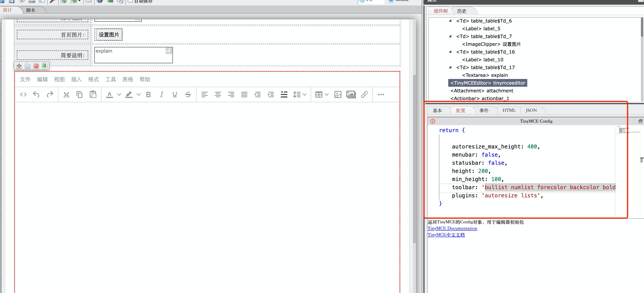
Task: Toggle strikethrough formatting
Action: click(x=188, y=94)
